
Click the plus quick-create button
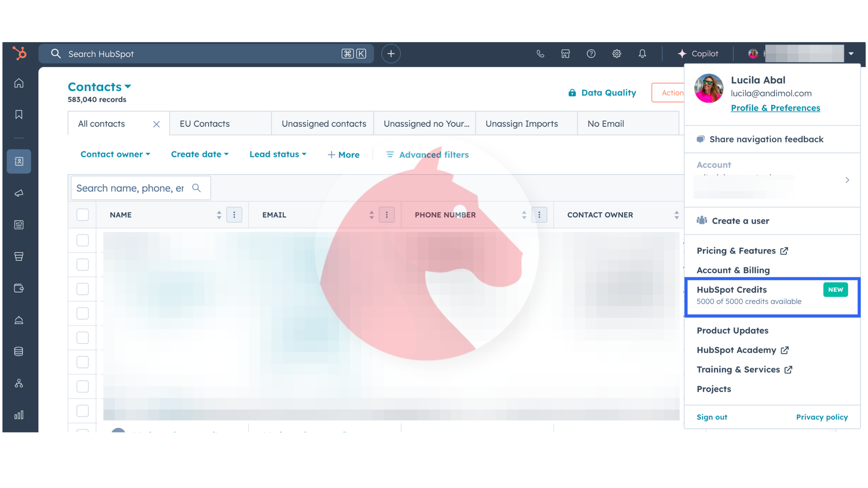(391, 53)
